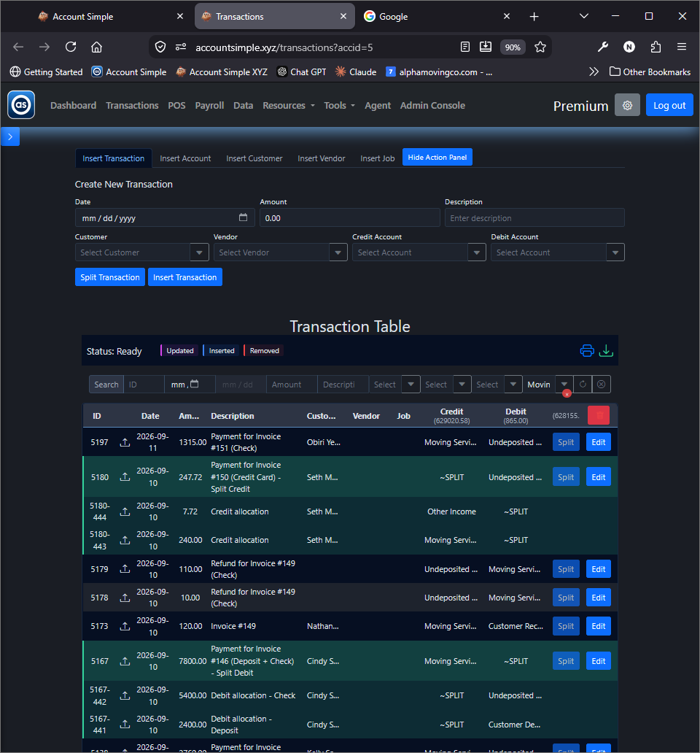Print the transaction table

(x=587, y=350)
